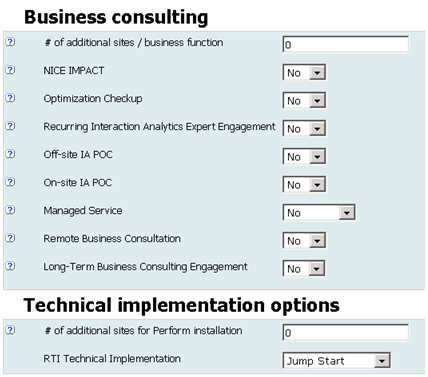Click additional sites / business function field
Image resolution: width=428 pixels, height=377 pixels.
pos(345,44)
